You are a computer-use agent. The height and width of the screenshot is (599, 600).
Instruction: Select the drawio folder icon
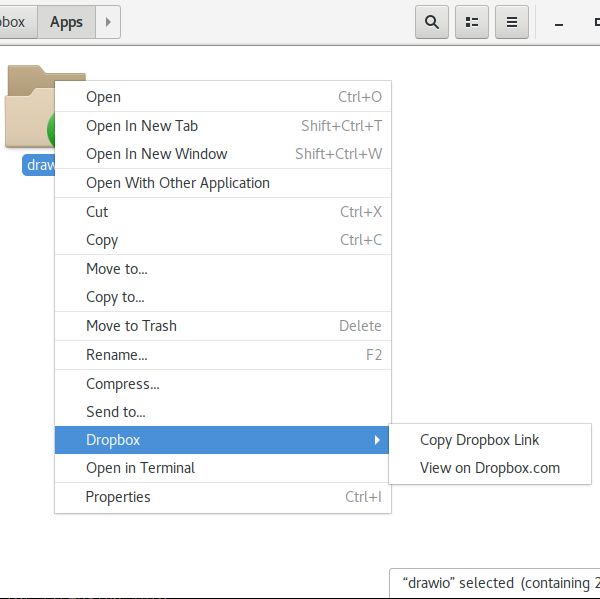pos(30,106)
